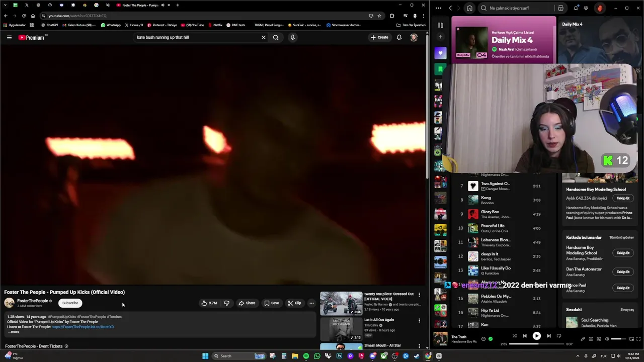Open the WhatsApp bookmark
Screen dimensions: 644x362
click(x=111, y=25)
